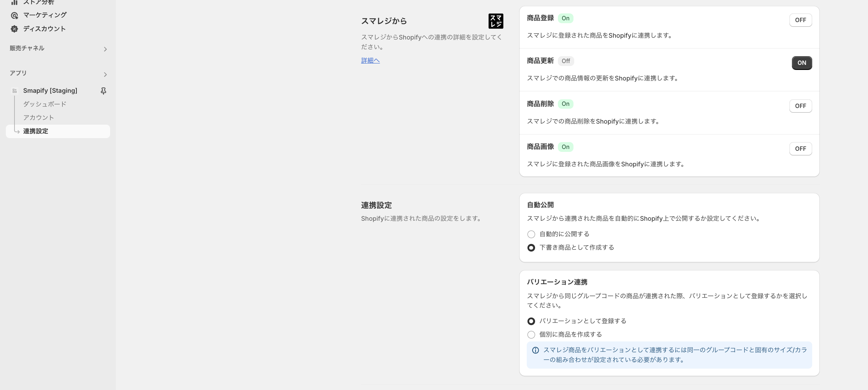
Task: Click the バリエーション連携 card title
Action: coord(557,282)
